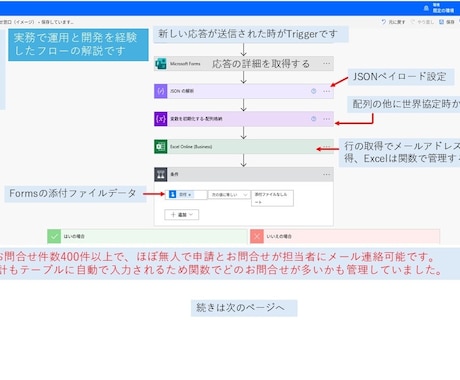Click the Excel Online (Business) icon
The image size is (460, 380).
161,147
